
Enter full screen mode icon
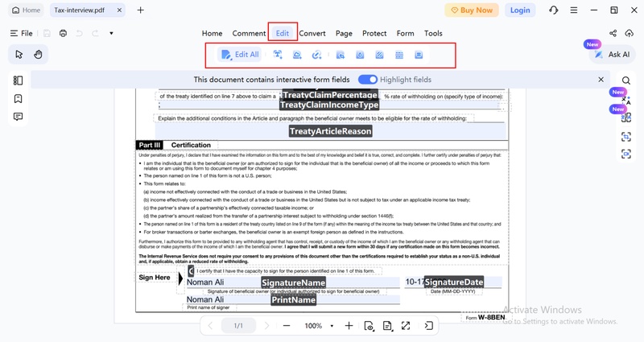tap(406, 326)
